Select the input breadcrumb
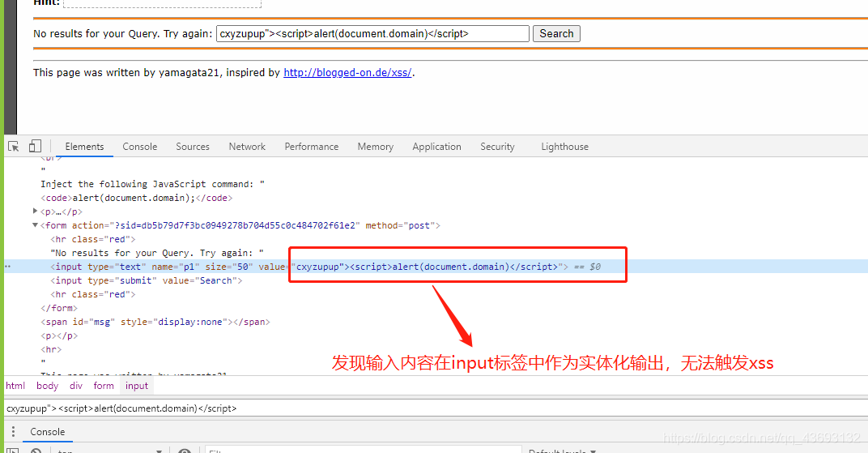Screen dimensions: 868x453 pyautogui.click(x=137, y=386)
